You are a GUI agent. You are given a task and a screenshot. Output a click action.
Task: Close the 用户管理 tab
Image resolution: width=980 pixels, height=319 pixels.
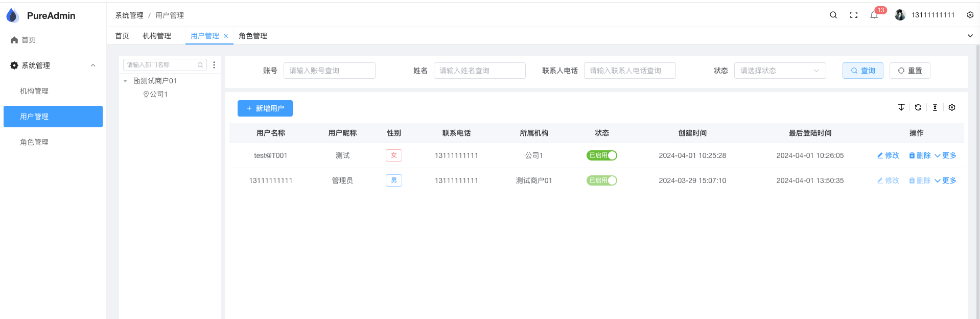(x=226, y=36)
